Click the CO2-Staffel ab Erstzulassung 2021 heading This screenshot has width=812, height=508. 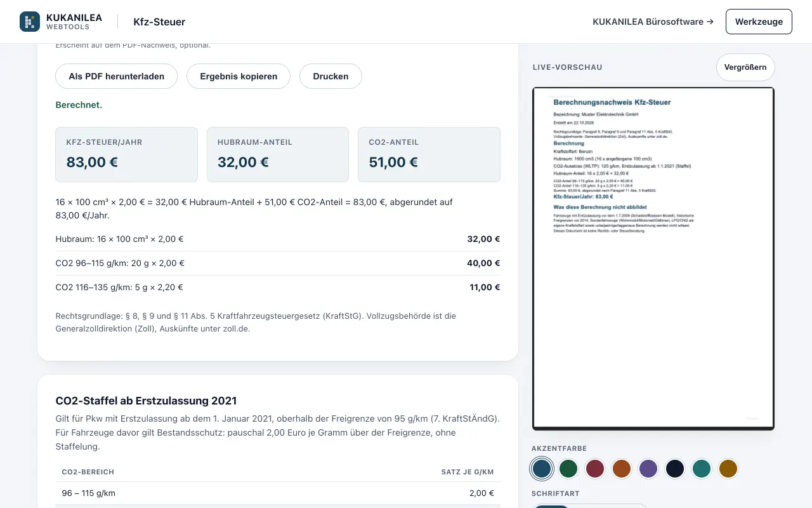point(146,401)
